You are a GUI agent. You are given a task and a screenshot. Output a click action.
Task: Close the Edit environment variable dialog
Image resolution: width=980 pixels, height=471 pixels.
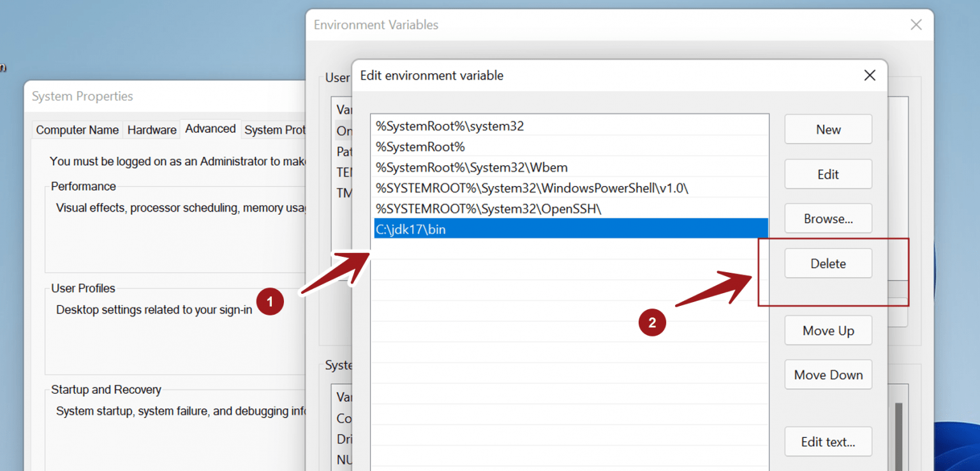[869, 75]
